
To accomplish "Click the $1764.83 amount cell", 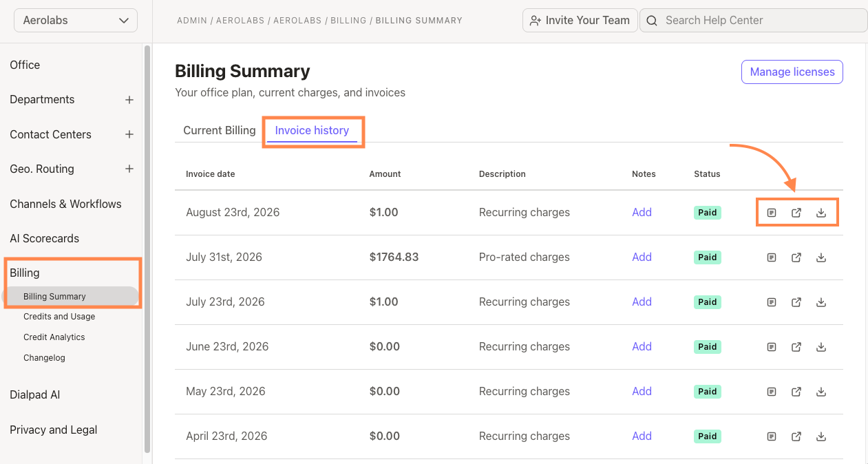I will pos(394,257).
